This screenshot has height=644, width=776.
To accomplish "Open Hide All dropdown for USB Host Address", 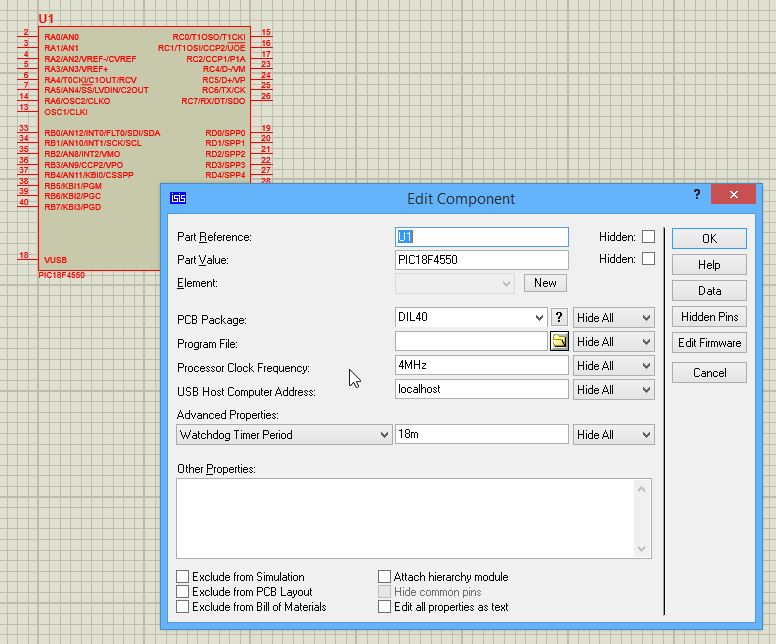I will pos(614,390).
